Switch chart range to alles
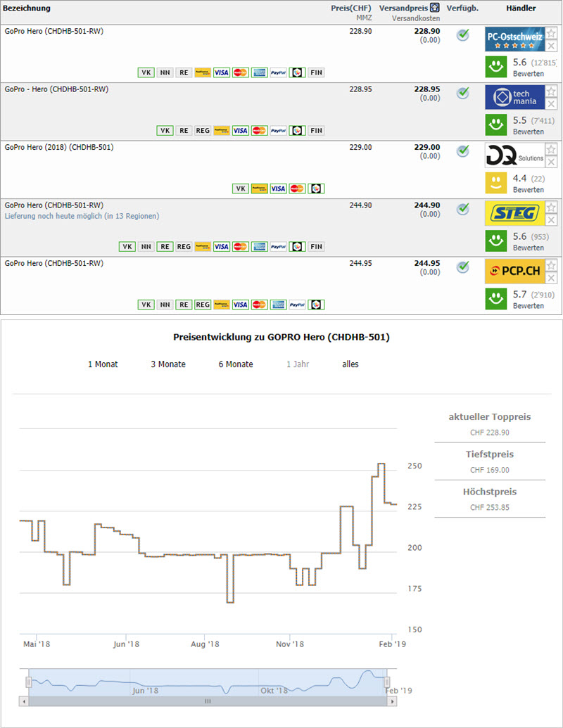The width and height of the screenshot is (563, 728). click(350, 364)
